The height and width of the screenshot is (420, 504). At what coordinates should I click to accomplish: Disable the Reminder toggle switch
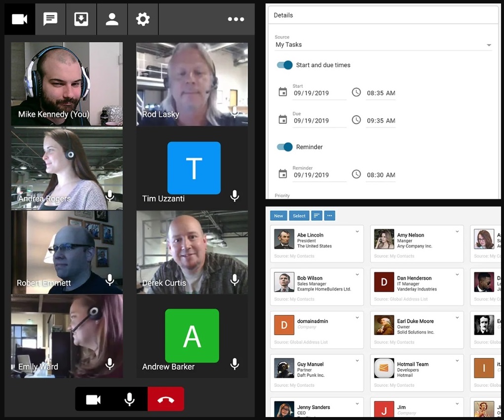[285, 147]
